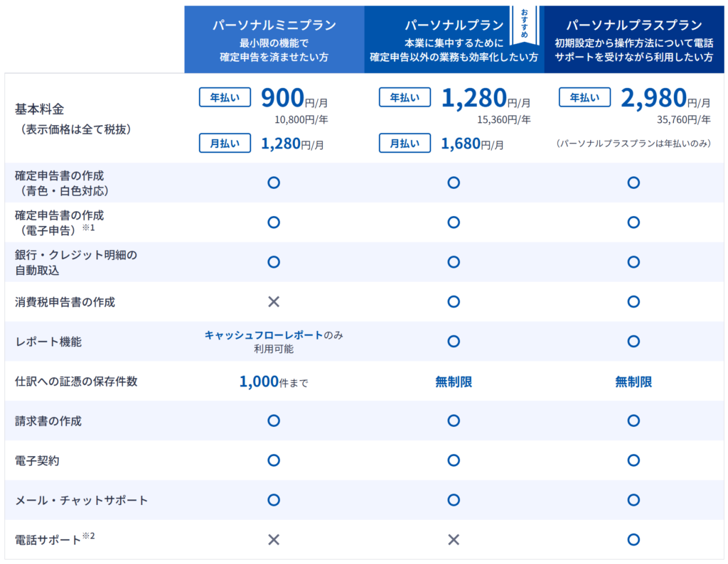728x564 pixels.
Task: Click the circle for パーソナルプラン 消費税申告書の作成
Action: click(x=454, y=302)
